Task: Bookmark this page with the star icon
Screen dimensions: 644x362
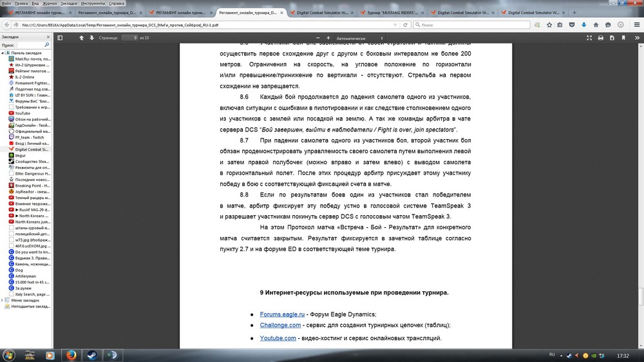Action: tap(549, 25)
